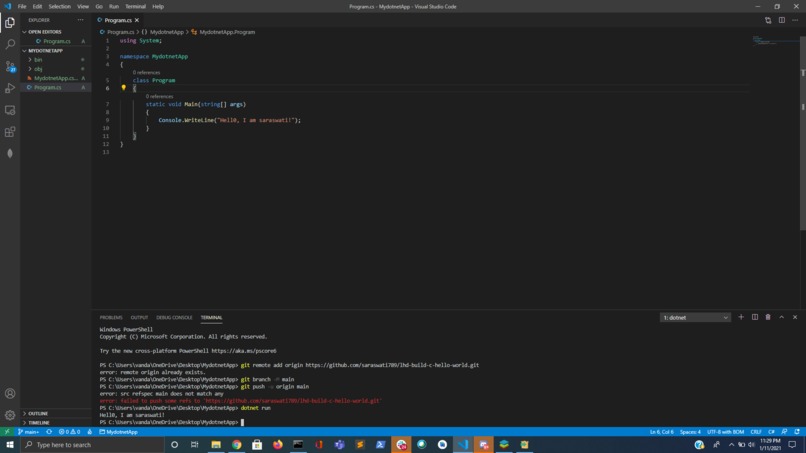Click the lightbulb code action on line 6
806x453 pixels.
tap(123, 87)
